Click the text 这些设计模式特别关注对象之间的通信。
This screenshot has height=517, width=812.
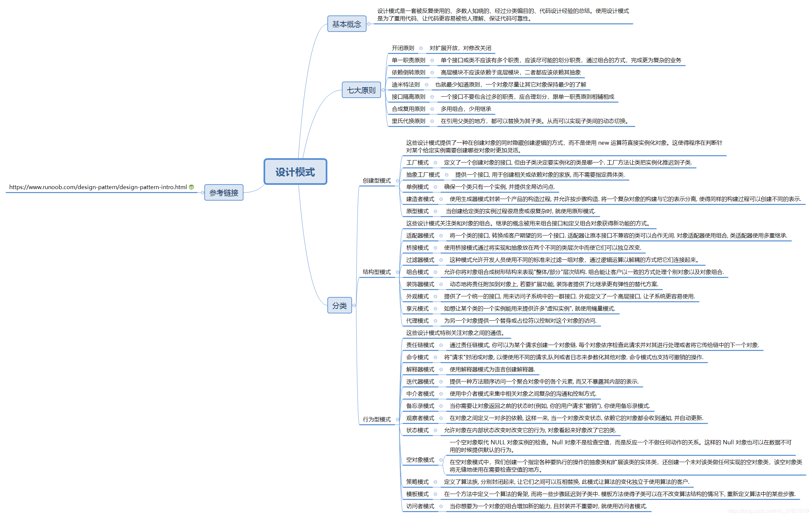point(456,333)
